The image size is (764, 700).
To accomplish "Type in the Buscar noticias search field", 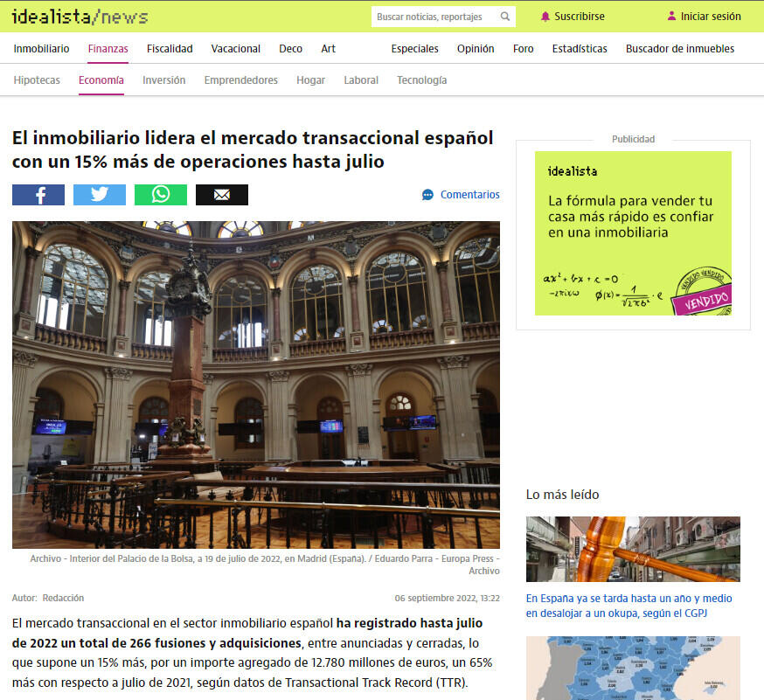I will [x=434, y=17].
